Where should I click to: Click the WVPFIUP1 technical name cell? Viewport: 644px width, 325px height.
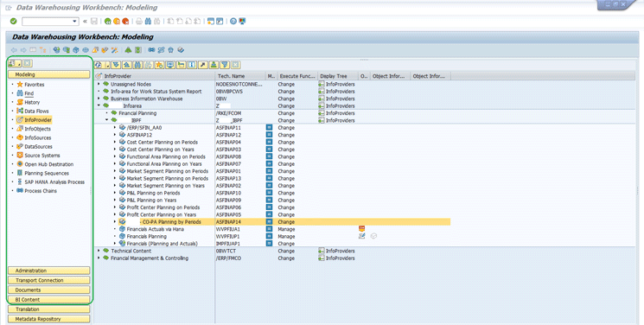[228, 236]
